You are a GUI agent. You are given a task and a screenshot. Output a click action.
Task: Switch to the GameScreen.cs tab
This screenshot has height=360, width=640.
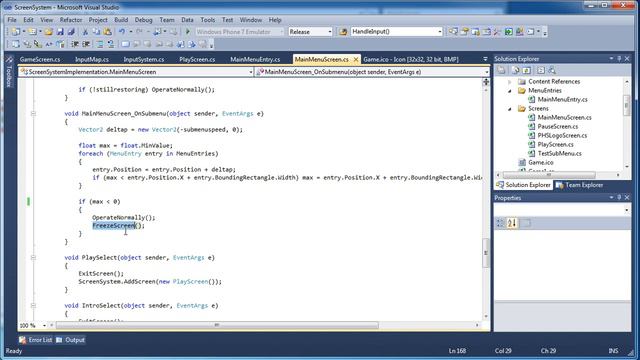point(40,59)
